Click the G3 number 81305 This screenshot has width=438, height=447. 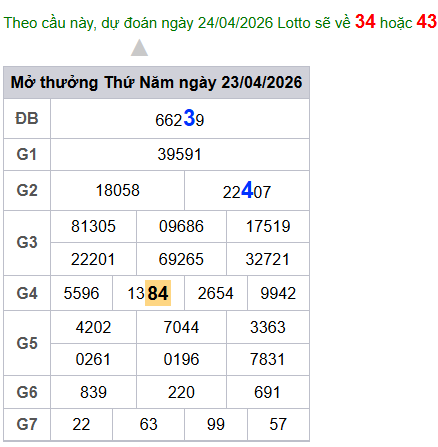(93, 226)
